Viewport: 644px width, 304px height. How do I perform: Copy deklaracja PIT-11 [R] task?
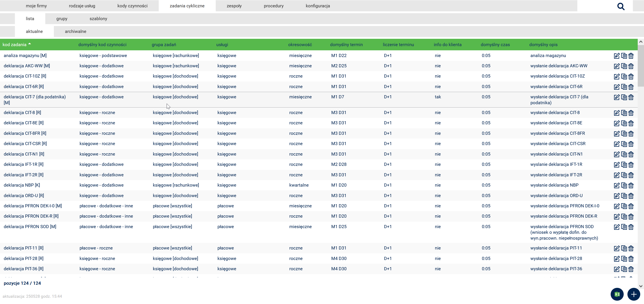[624, 248]
